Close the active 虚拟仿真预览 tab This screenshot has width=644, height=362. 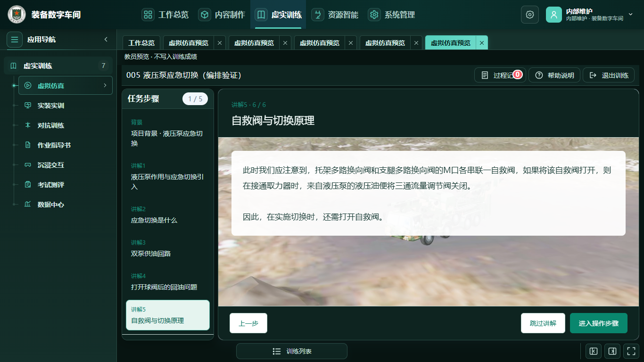(x=482, y=43)
